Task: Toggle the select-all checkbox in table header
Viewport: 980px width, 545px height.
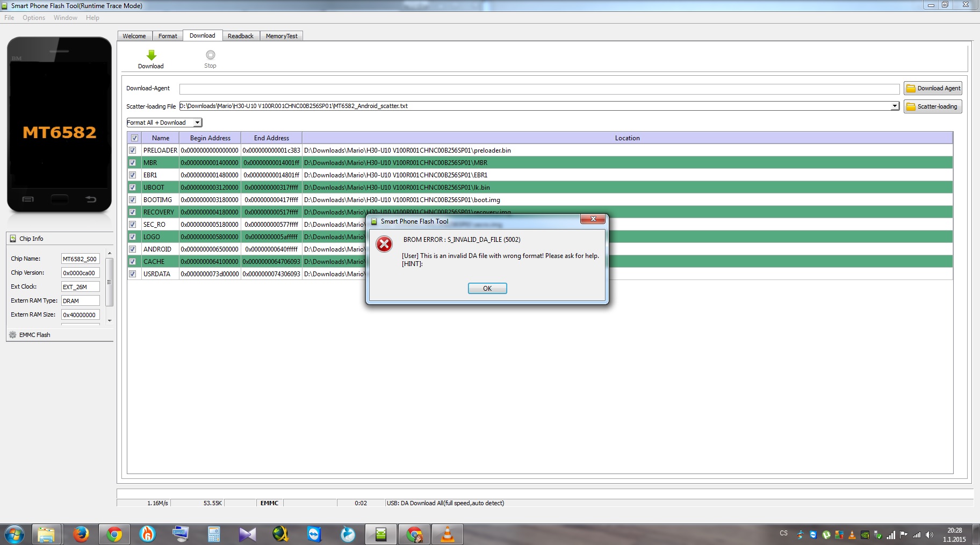Action: point(134,138)
